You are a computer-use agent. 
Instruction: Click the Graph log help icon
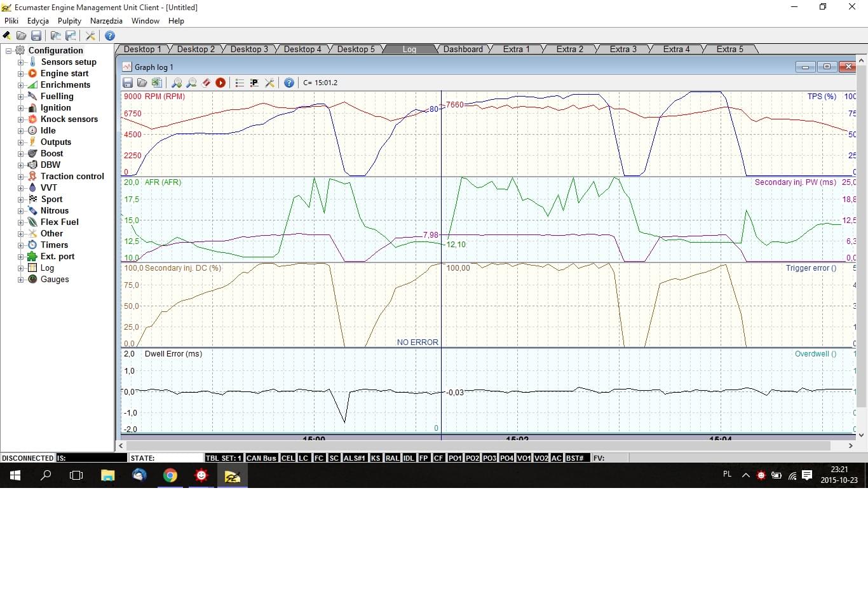pyautogui.click(x=289, y=83)
